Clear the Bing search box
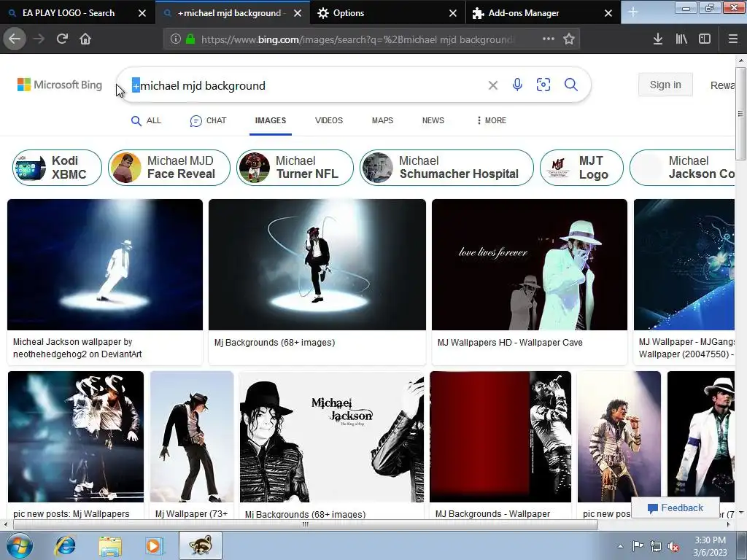 click(493, 85)
